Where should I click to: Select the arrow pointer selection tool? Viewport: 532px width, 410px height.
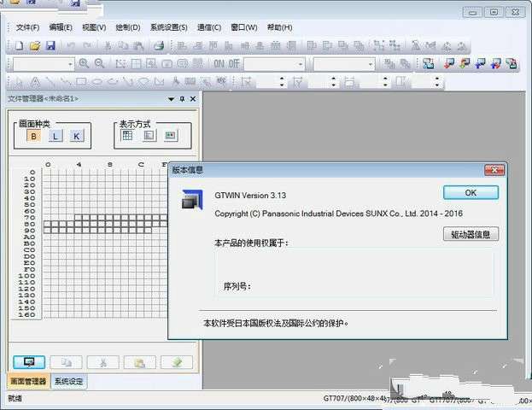(x=19, y=82)
